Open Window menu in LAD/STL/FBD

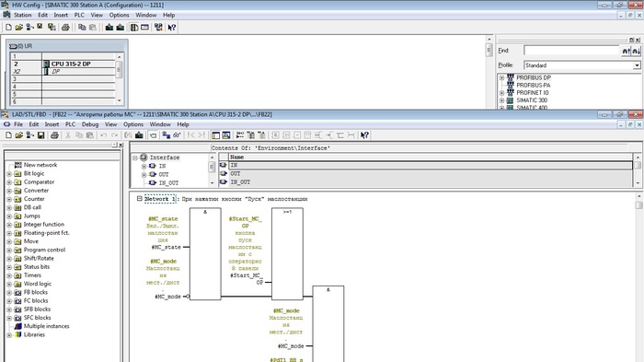click(160, 124)
